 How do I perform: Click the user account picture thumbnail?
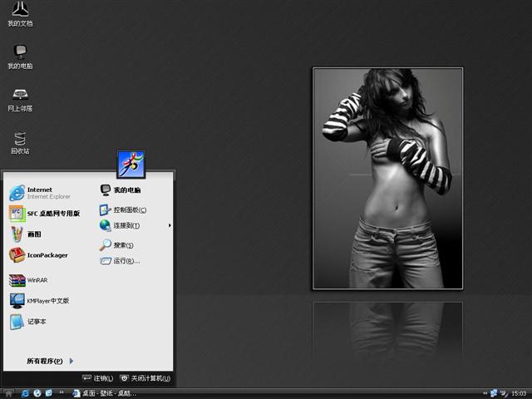pyautogui.click(x=131, y=164)
